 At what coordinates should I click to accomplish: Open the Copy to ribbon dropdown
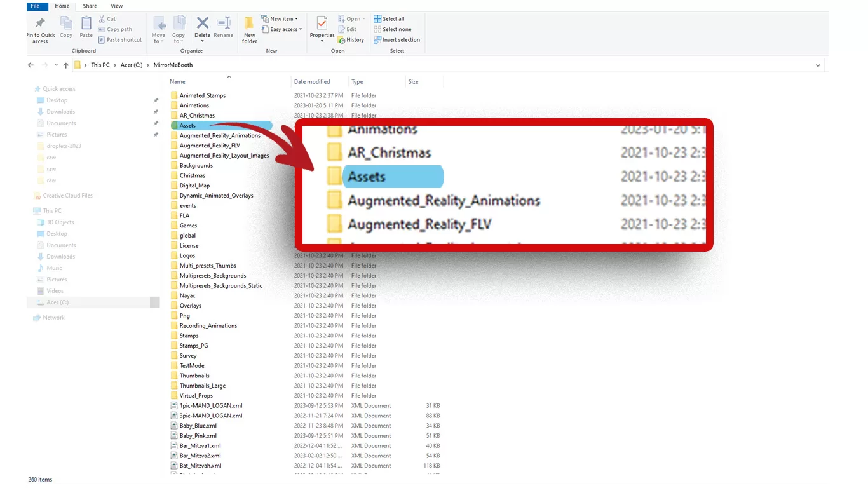(x=179, y=30)
